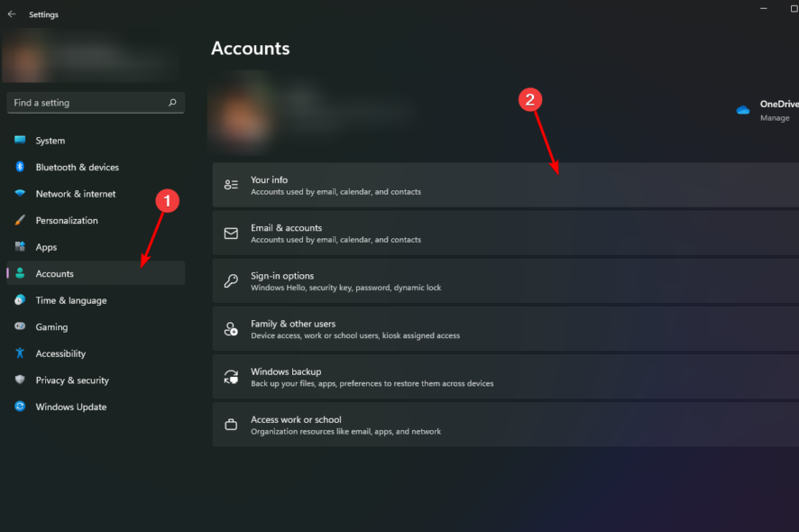Click the search magnifier in Find a setting
Screen dimensions: 799x532
click(x=171, y=102)
